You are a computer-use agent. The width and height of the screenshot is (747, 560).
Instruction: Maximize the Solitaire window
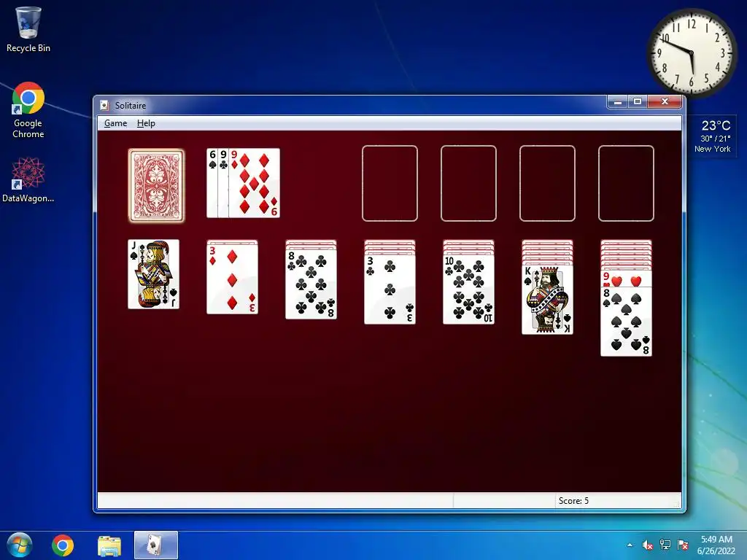click(638, 102)
